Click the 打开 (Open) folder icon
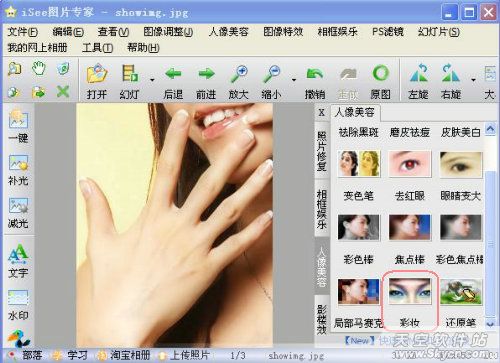The height and width of the screenshot is (363, 500). (x=97, y=73)
